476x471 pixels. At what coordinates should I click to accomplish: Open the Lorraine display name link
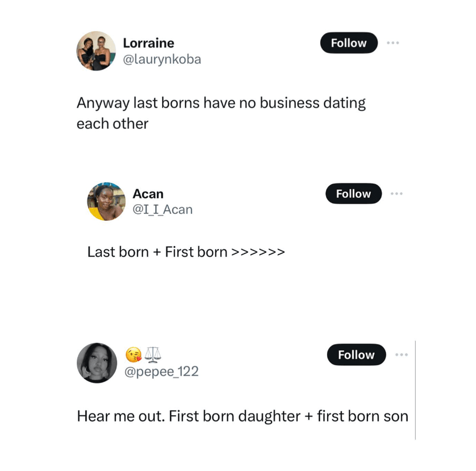(x=148, y=43)
